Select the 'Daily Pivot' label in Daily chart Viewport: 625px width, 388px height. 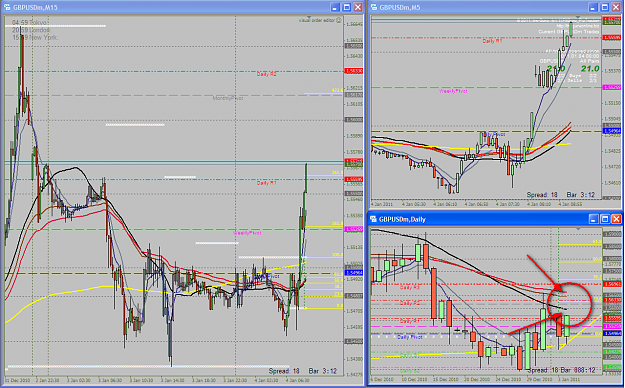410,337
